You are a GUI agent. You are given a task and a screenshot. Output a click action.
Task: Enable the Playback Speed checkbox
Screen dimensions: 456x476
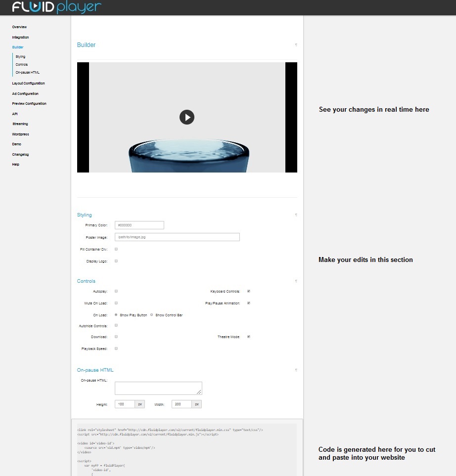(116, 348)
